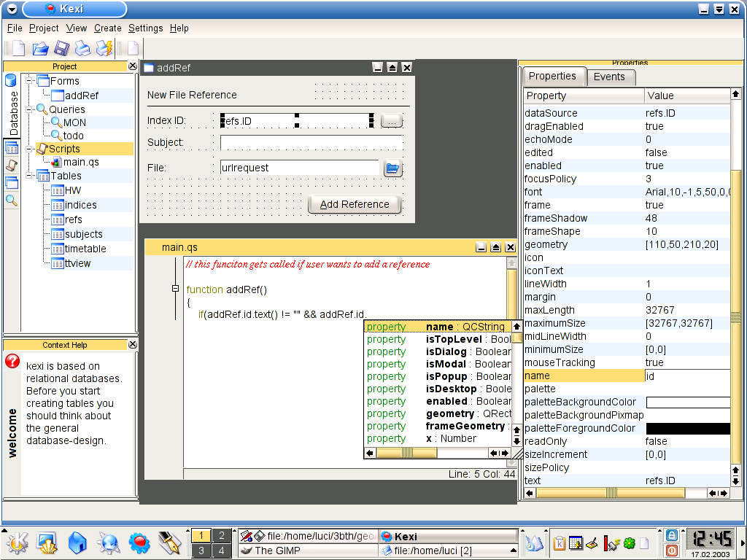747x560 pixels.
Task: Click the Tables icon in left sidebar
Action: (x=12, y=149)
